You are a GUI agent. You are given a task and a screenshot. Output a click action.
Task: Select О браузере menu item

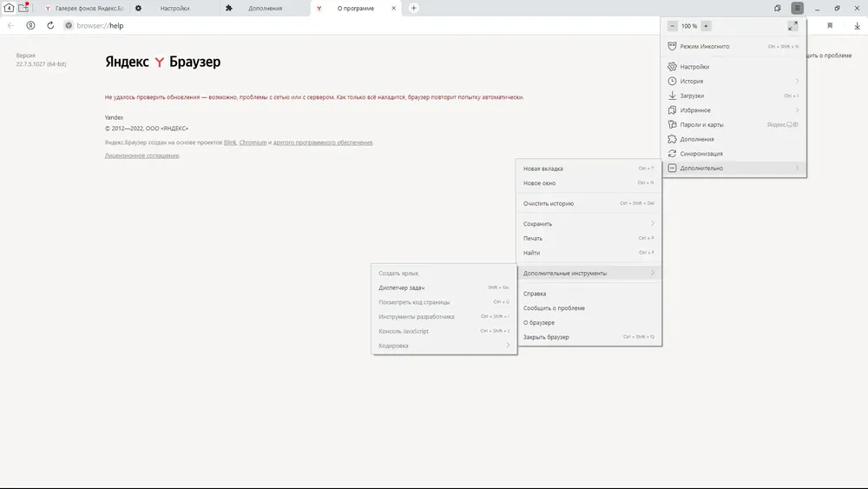589,322
